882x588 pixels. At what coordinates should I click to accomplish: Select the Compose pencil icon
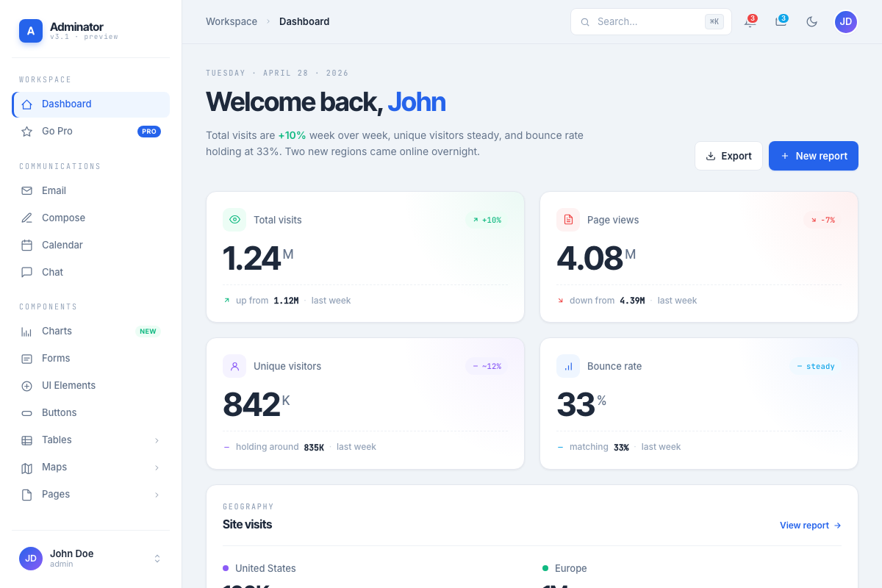tap(26, 218)
